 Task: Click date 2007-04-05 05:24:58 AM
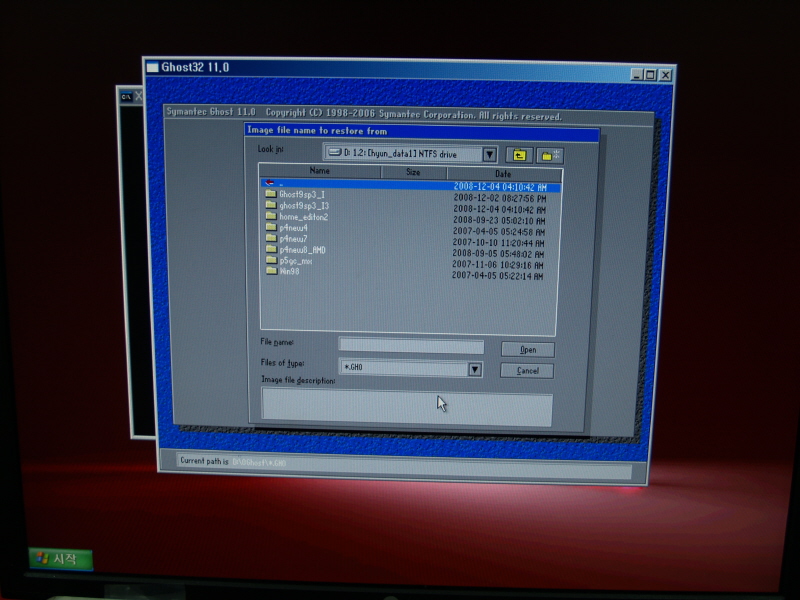click(x=499, y=232)
